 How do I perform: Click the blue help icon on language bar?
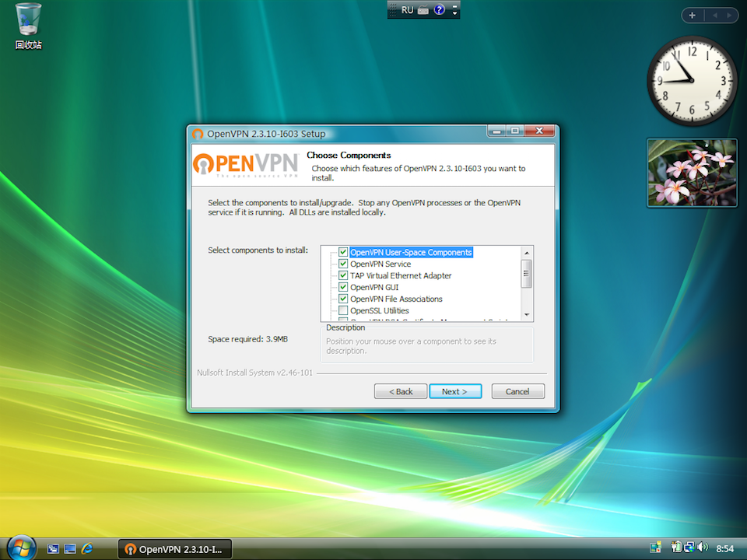pos(439,10)
